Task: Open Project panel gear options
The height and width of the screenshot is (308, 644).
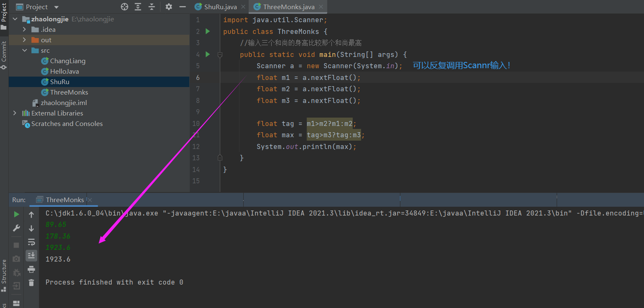Action: tap(168, 7)
